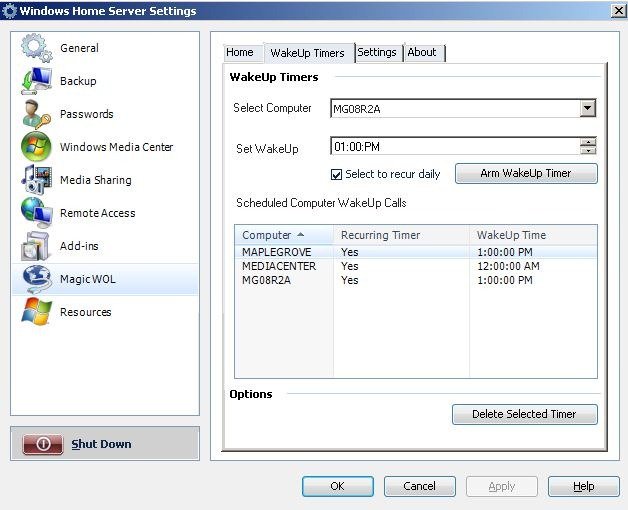Select the MEDIACENTER timer row

click(x=416, y=266)
